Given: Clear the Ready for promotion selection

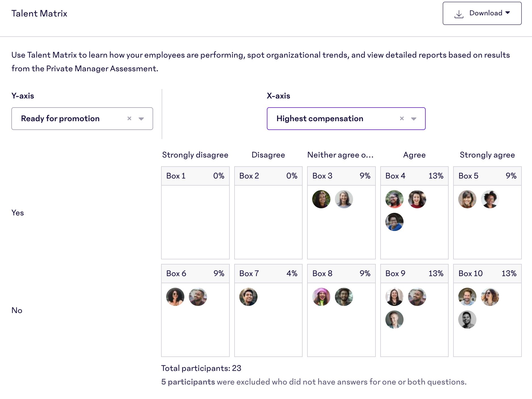Looking at the screenshot, I should [x=130, y=119].
